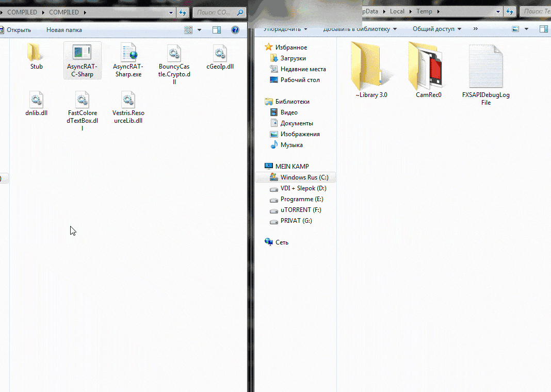This screenshot has width=551, height=392.
Task: Refresh the COMPILED folder address bar
Action: 183,13
